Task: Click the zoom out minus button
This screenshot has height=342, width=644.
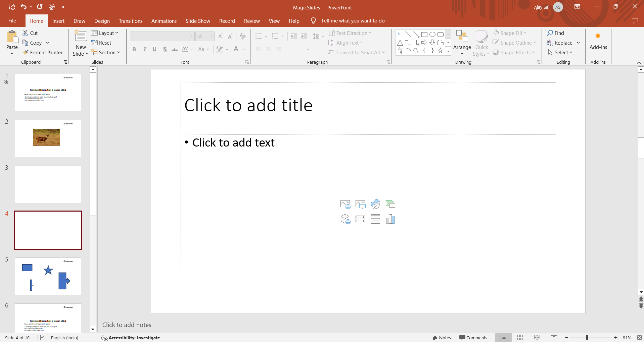Action: coord(566,338)
